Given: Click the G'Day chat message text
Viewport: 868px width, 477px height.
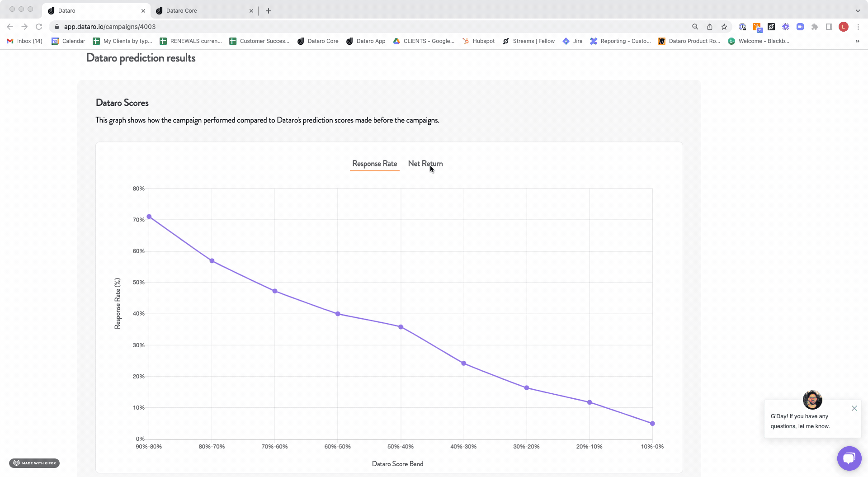Looking at the screenshot, I should (x=800, y=421).
